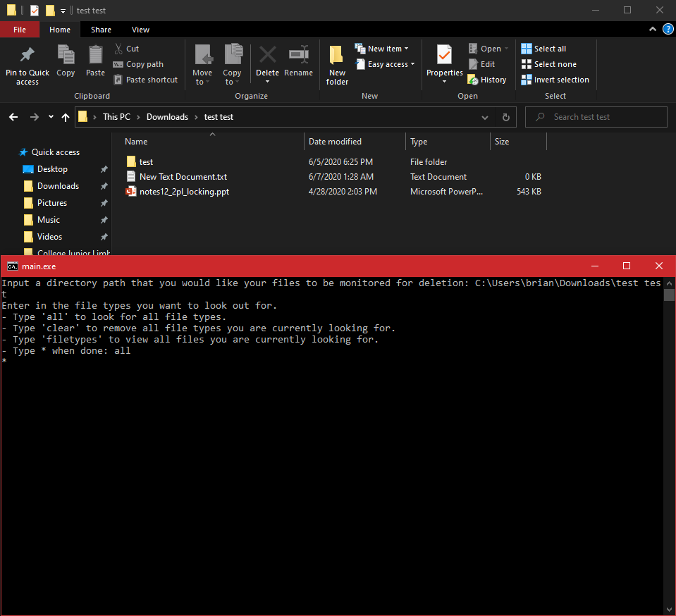The height and width of the screenshot is (616, 676).
Task: Open Properties for the selection
Action: (444, 63)
